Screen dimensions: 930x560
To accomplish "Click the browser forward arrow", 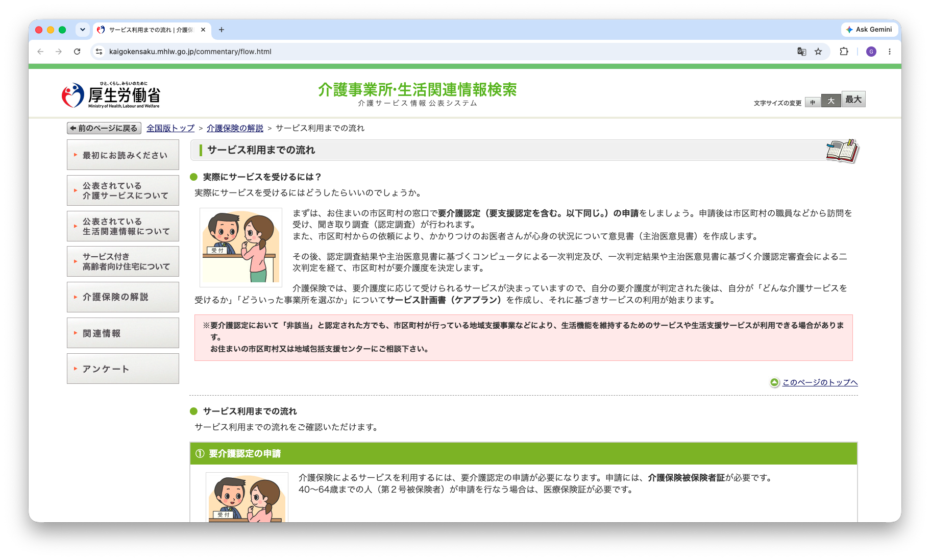I will [x=59, y=52].
